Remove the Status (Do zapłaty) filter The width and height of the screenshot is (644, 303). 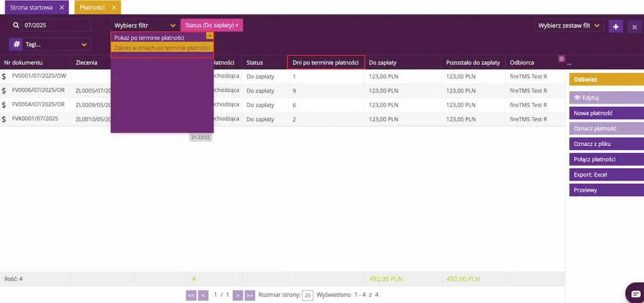(x=236, y=25)
